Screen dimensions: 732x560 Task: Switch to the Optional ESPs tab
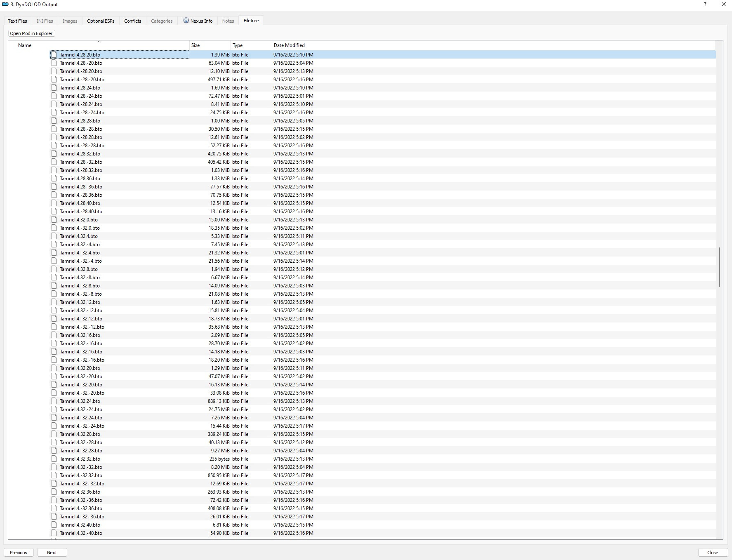pos(101,21)
